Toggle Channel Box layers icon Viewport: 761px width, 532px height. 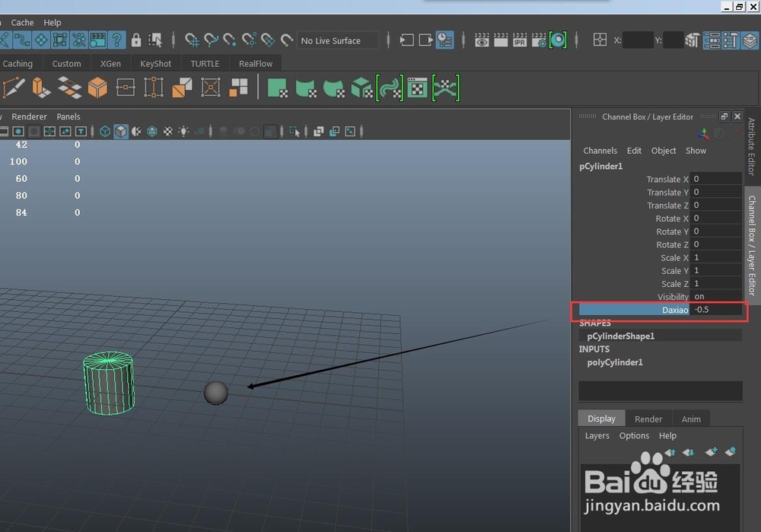(x=750, y=40)
